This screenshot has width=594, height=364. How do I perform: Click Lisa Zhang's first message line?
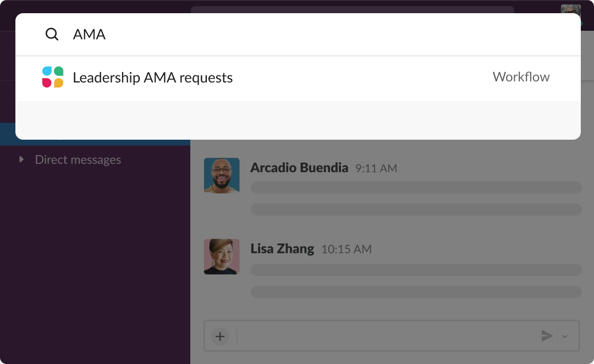416,269
